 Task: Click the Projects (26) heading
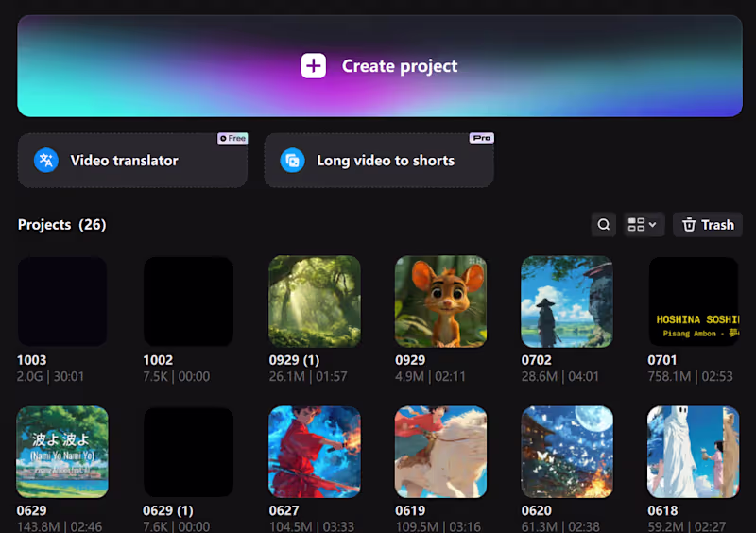[61, 225]
